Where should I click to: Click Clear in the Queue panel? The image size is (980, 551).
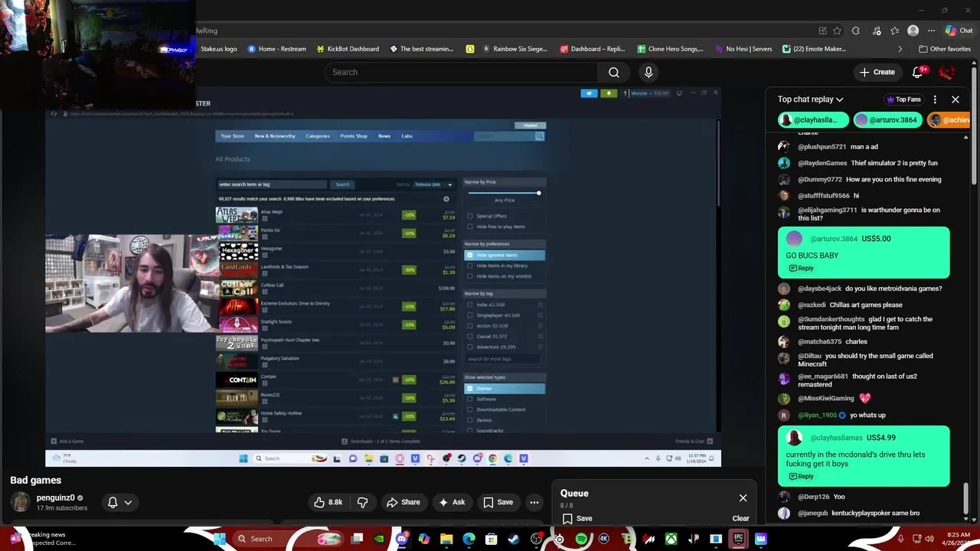(x=740, y=518)
